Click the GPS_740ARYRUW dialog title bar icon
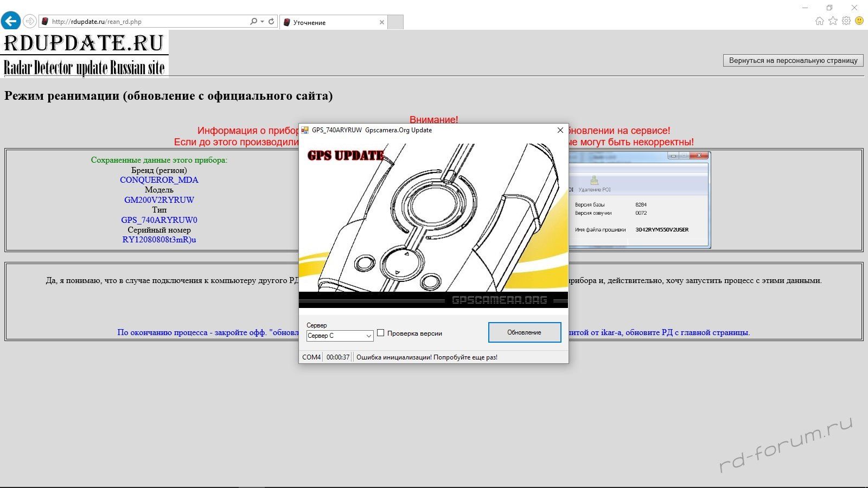Image resolution: width=868 pixels, height=488 pixels. click(305, 130)
